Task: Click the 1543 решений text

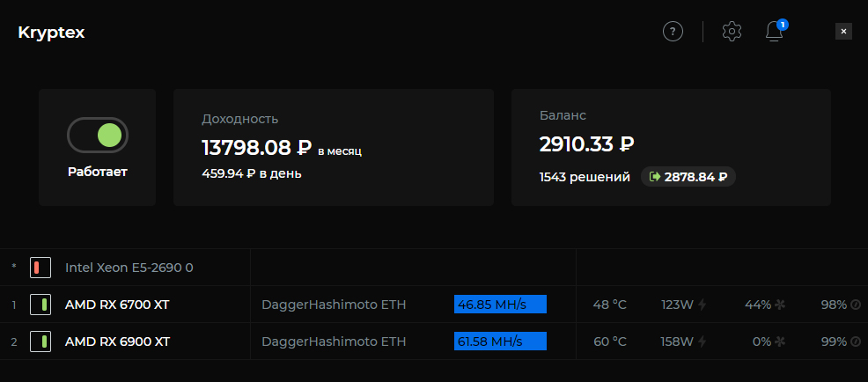Action: pos(585,177)
